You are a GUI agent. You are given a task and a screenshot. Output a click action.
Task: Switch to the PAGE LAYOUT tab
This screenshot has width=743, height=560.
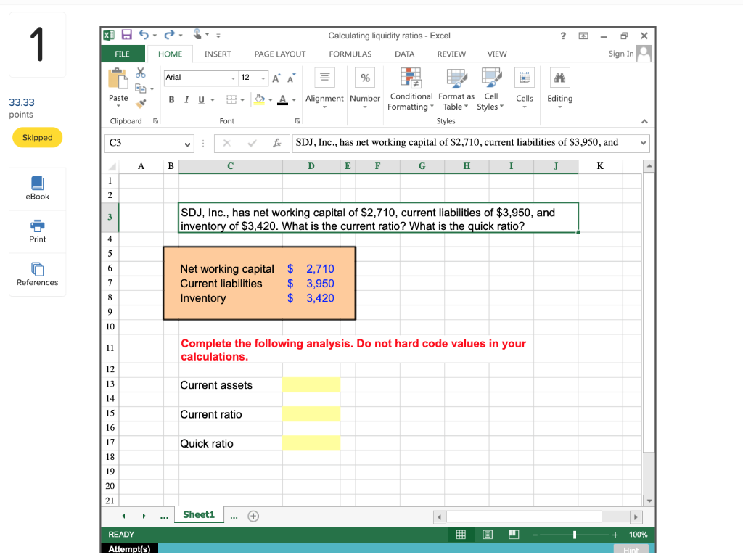[x=280, y=54]
